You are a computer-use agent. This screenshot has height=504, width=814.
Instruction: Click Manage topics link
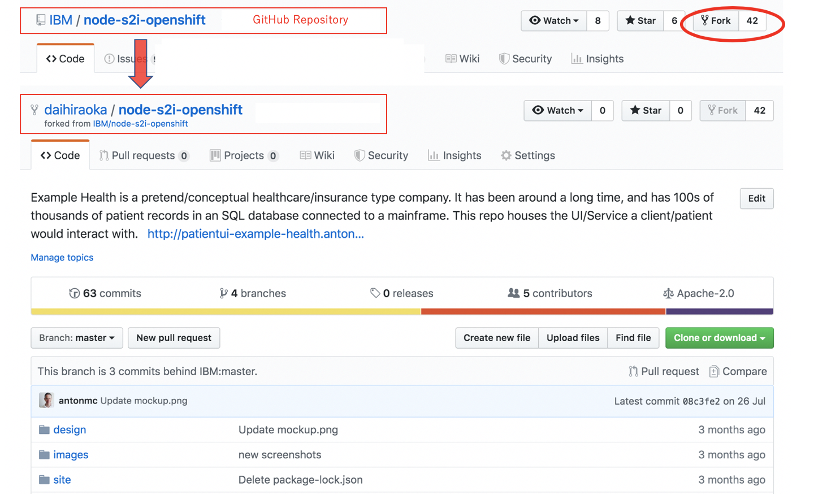click(62, 258)
